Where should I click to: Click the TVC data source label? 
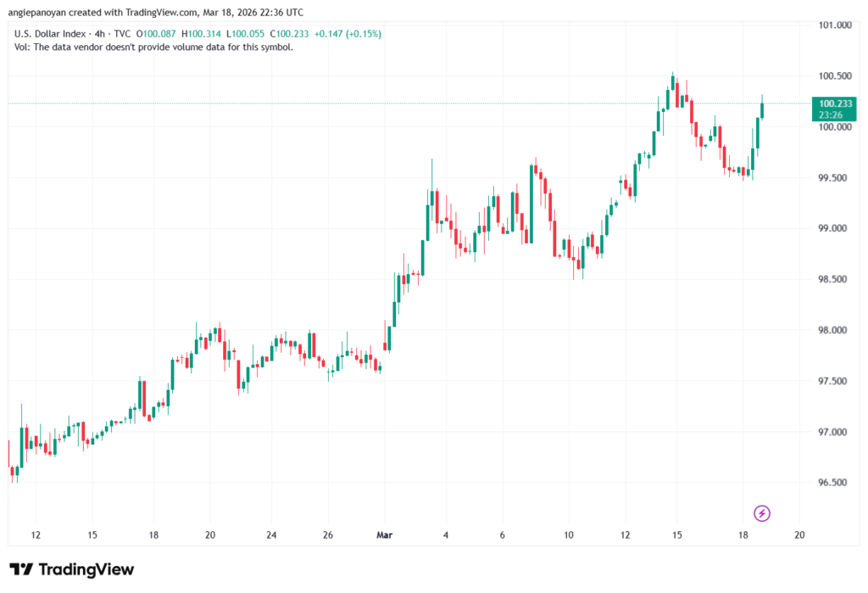[125, 34]
